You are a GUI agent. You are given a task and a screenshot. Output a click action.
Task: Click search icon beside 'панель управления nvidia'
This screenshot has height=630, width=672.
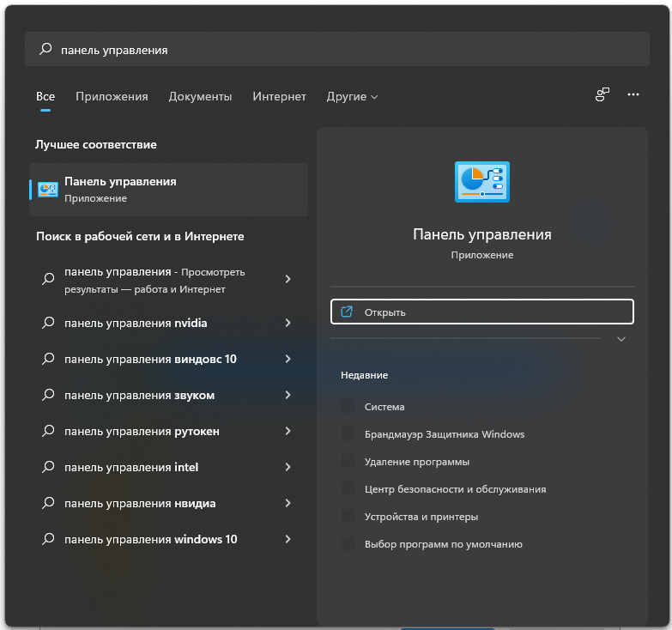coord(48,322)
